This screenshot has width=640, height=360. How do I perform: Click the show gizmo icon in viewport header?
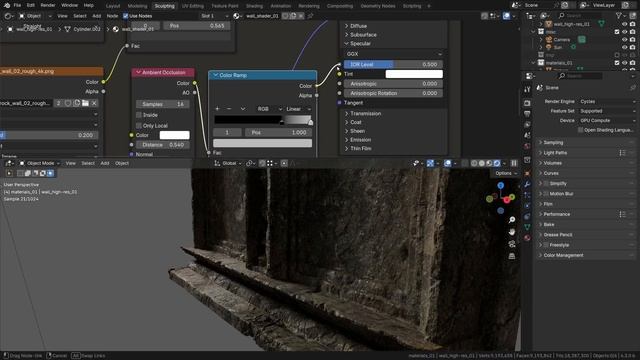(430, 163)
